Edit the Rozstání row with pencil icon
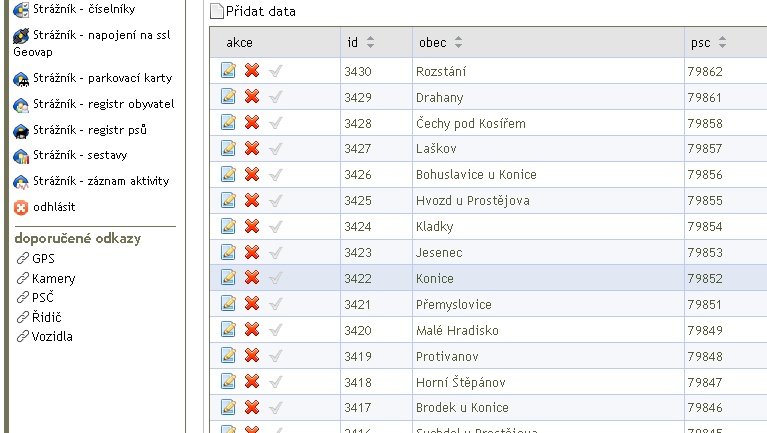The height and width of the screenshot is (433, 767). pos(228,70)
